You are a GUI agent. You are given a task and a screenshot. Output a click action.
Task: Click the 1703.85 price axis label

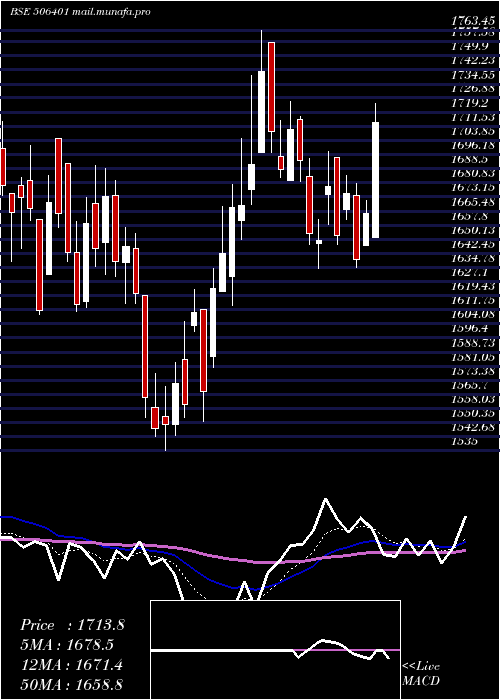[x=473, y=131]
